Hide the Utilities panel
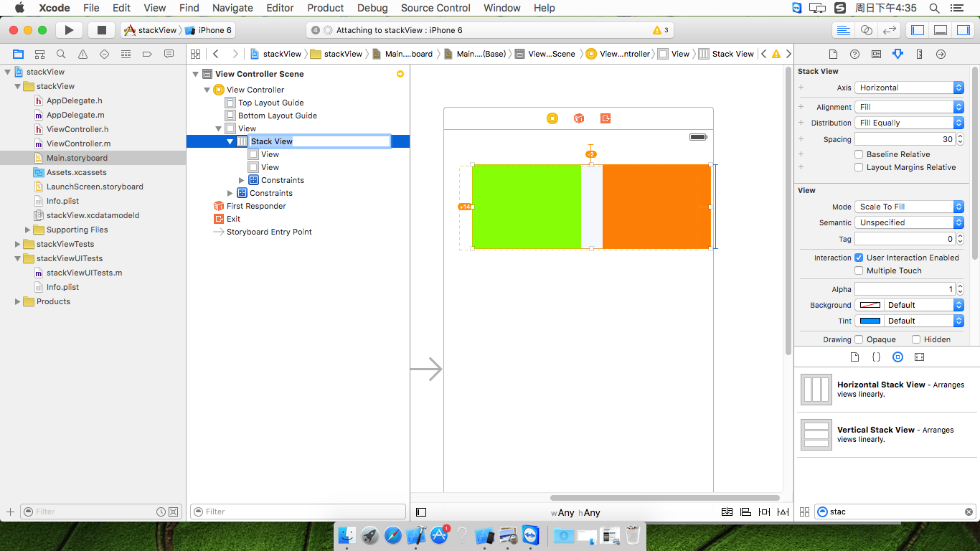Screen dimensions: 980x551 click(963, 30)
